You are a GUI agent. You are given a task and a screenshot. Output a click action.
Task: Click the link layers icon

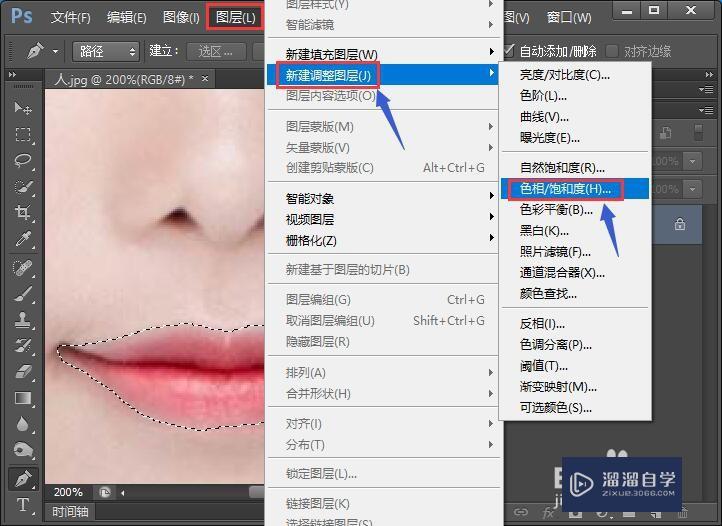pyautogui.click(x=521, y=512)
